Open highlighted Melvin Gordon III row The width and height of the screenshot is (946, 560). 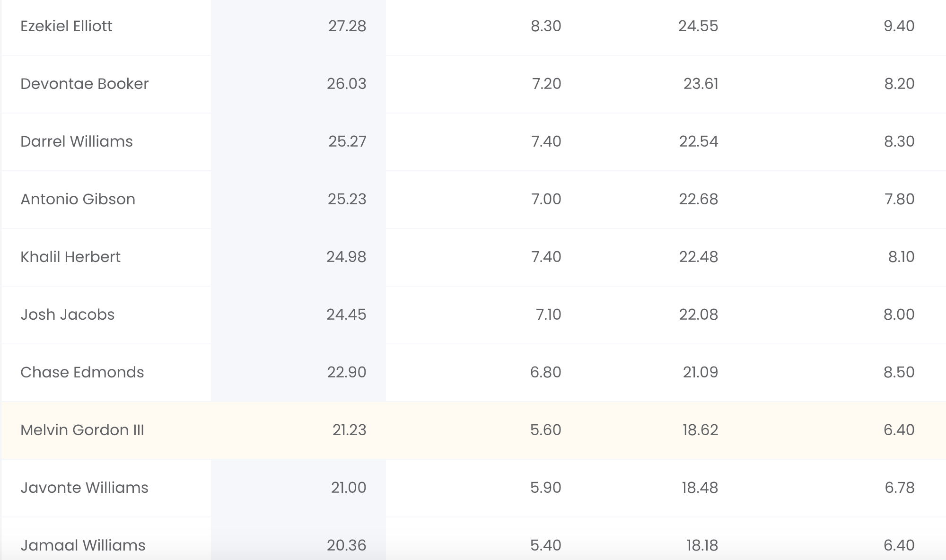coord(473,430)
